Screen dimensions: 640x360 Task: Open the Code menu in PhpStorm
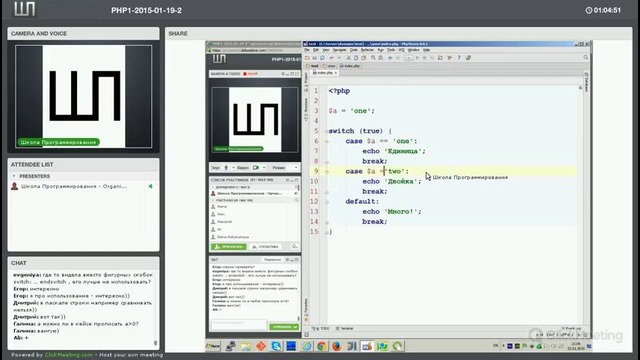[353, 50]
